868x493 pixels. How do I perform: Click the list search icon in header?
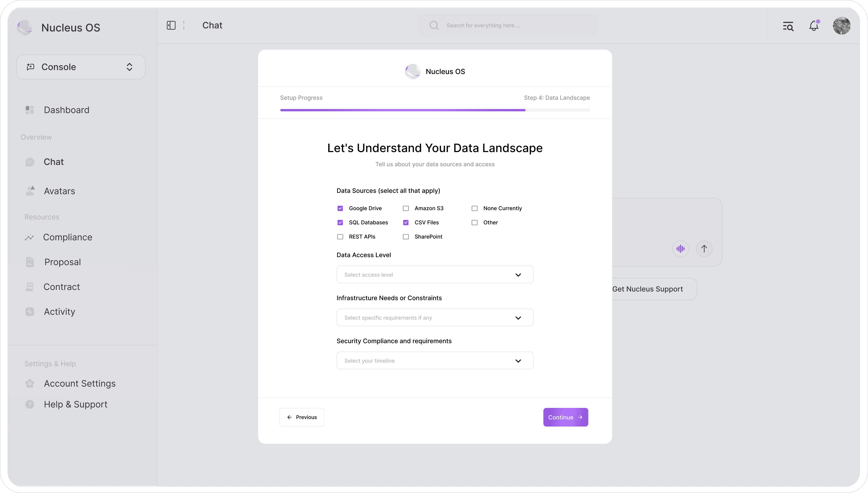tap(788, 26)
